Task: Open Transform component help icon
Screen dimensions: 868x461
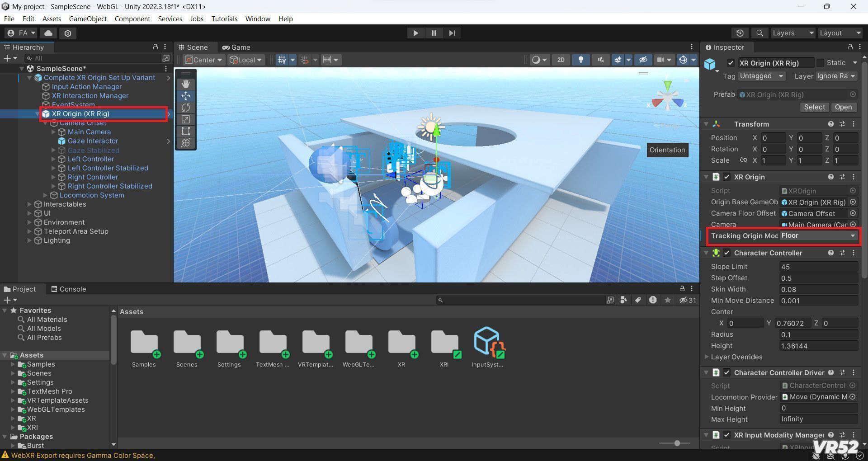Action: 830,124
